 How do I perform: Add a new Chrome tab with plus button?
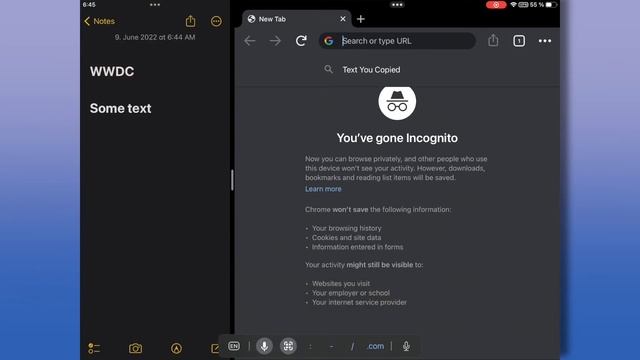pyautogui.click(x=360, y=19)
